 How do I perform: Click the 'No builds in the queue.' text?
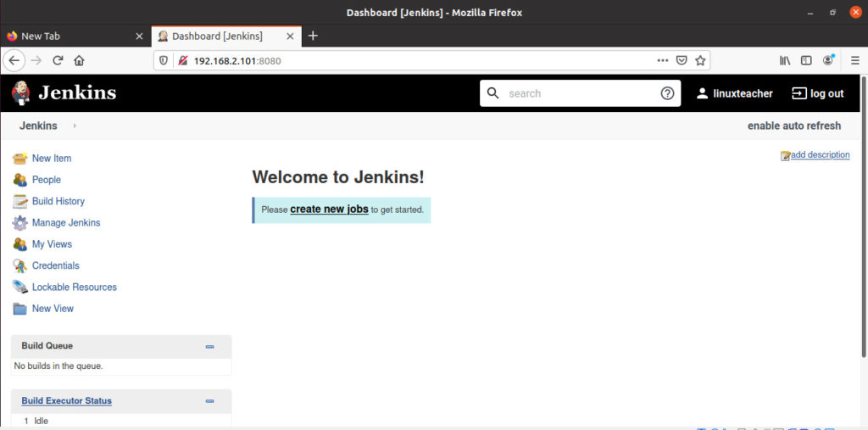coord(58,366)
